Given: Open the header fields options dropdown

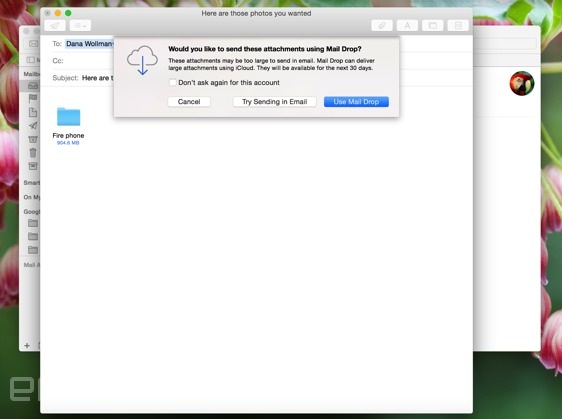Looking at the screenshot, I should pyautogui.click(x=80, y=26).
